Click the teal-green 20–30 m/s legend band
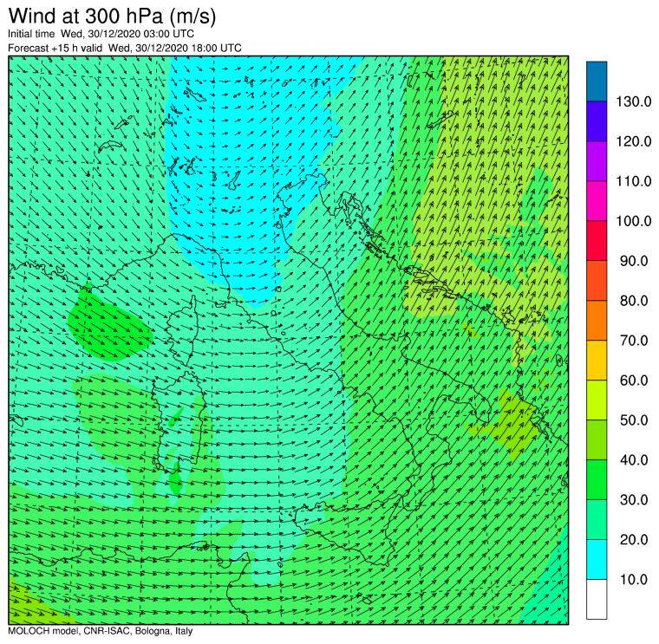This screenshot has height=644, width=659. pos(597,519)
